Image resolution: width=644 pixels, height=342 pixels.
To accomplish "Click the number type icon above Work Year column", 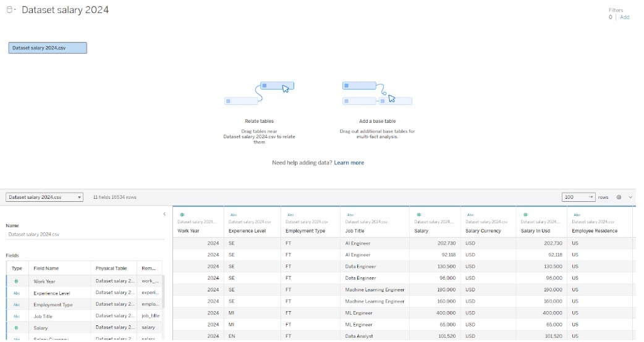I will (179, 215).
